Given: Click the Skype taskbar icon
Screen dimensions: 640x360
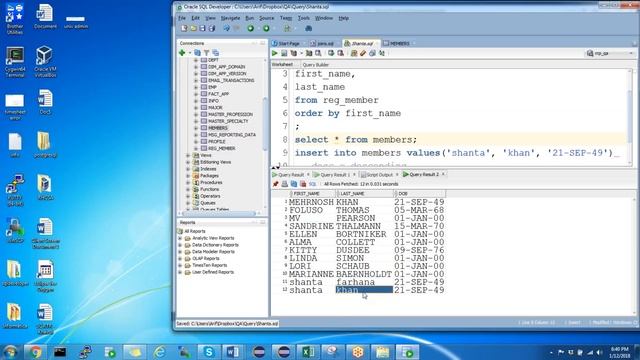Looking at the screenshot, I should (x=209, y=352).
